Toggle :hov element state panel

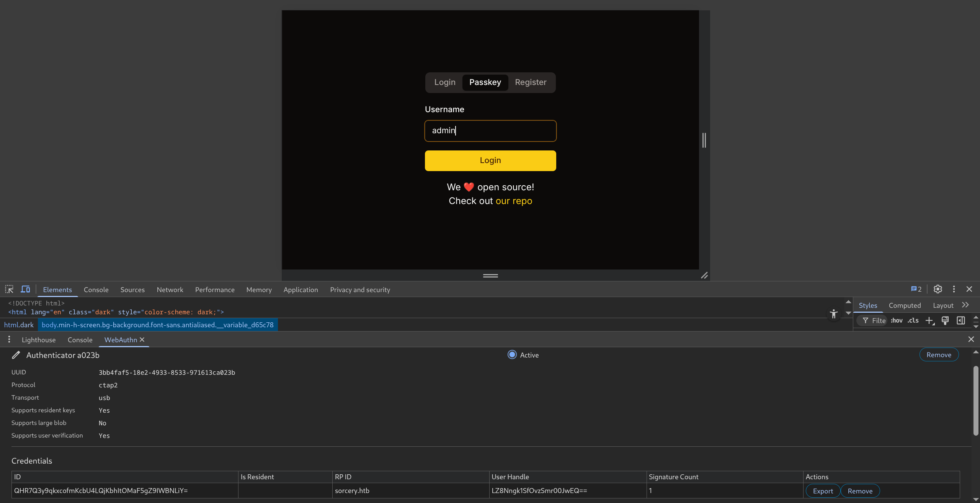click(896, 321)
